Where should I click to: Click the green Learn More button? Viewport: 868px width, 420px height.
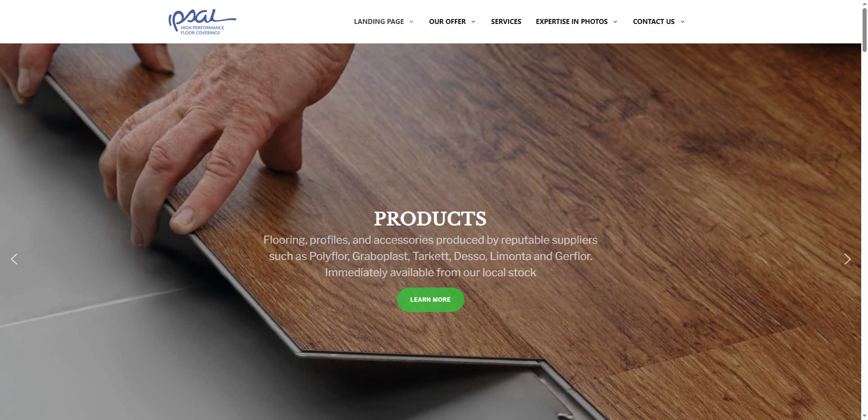[x=430, y=300]
